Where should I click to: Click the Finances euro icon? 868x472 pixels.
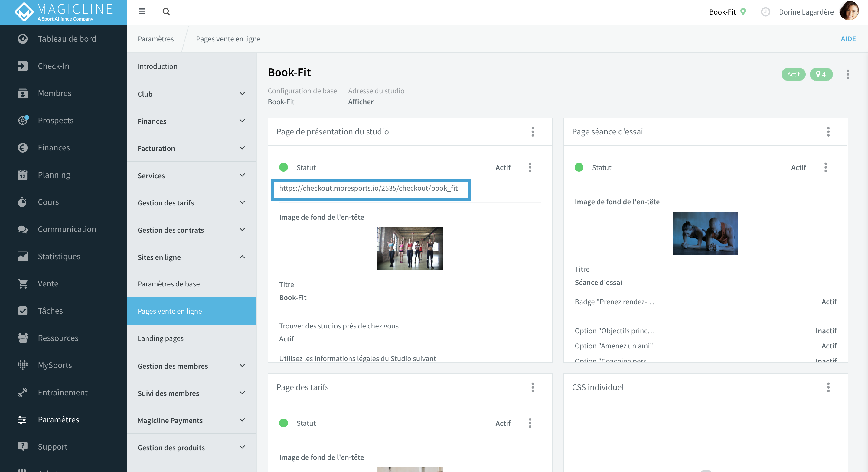(x=23, y=147)
